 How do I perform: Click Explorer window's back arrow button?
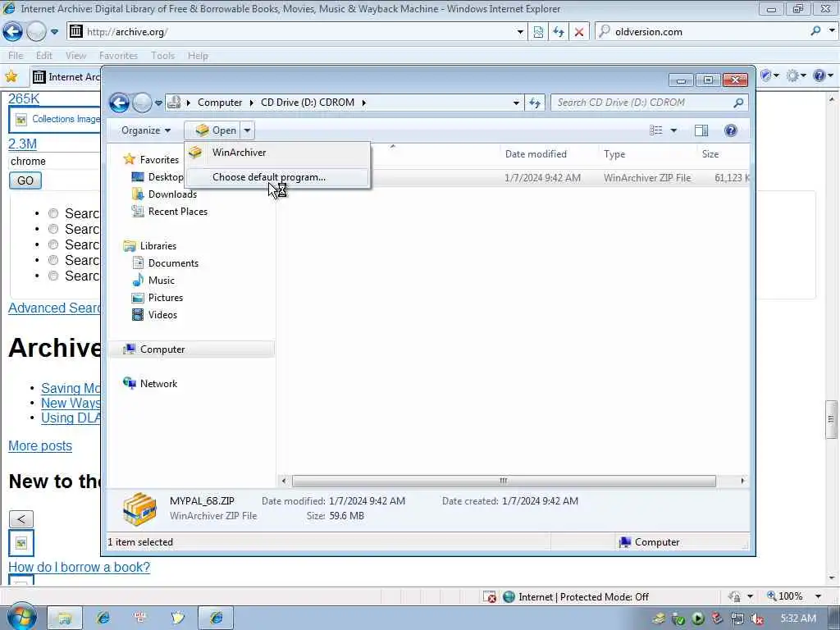[x=119, y=103]
